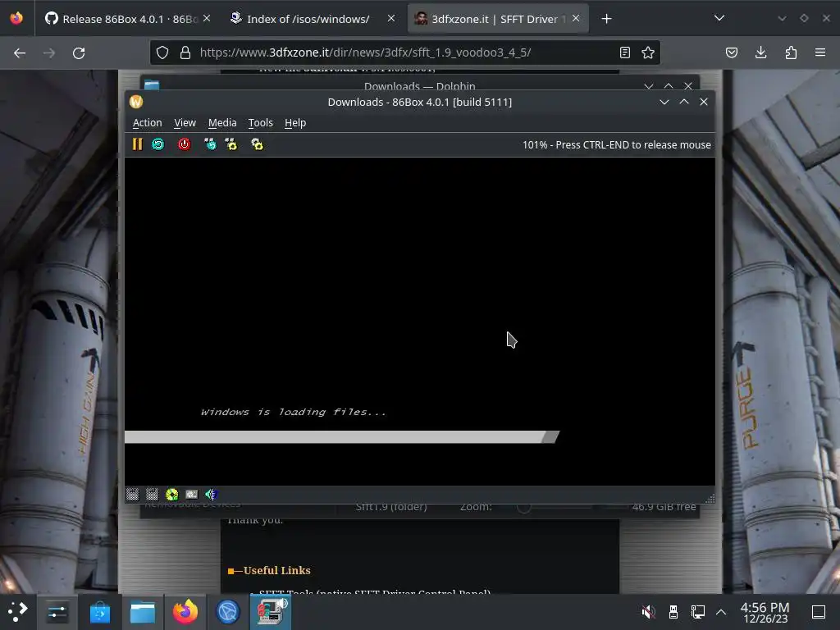The height and width of the screenshot is (630, 840).
Task: Show desktop via taskbar corner button
Action: click(819, 612)
